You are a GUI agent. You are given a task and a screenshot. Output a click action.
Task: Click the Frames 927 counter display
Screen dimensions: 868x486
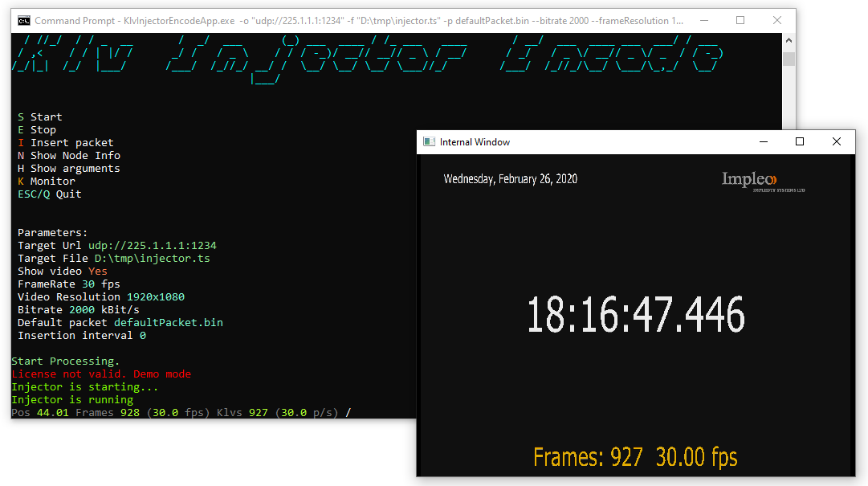click(635, 455)
